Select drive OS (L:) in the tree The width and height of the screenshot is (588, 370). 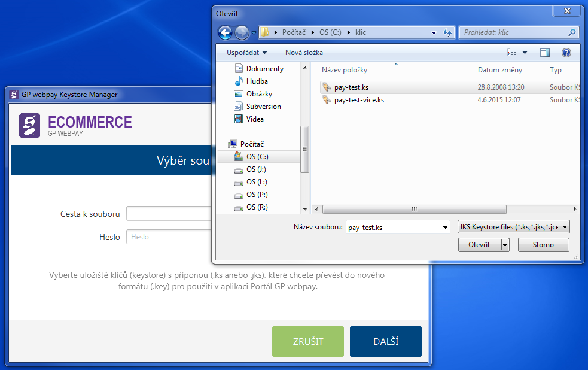(257, 182)
